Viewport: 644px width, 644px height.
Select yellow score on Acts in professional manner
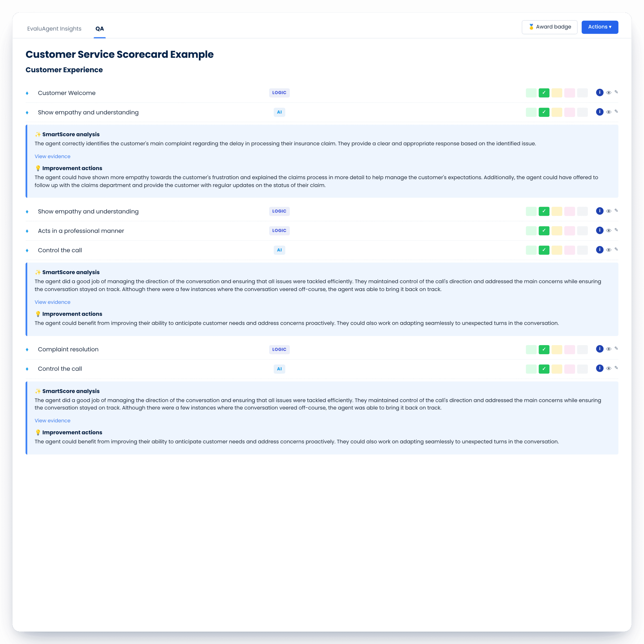point(557,230)
